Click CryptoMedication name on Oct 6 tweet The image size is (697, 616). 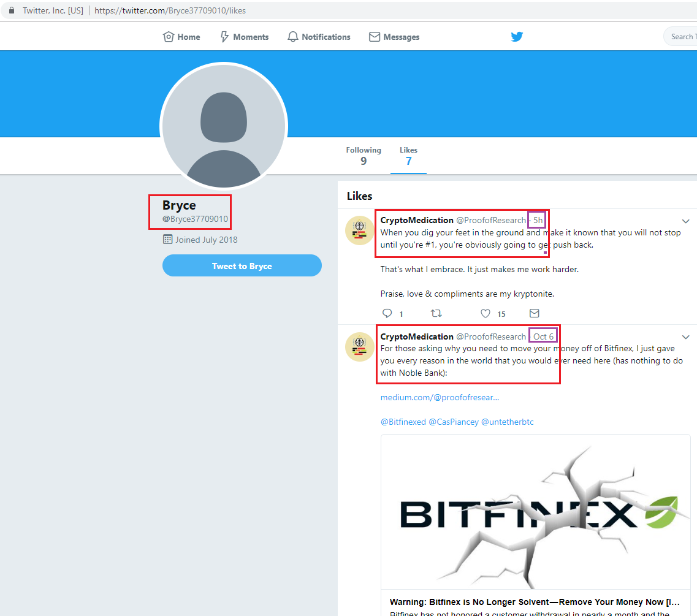click(x=417, y=337)
